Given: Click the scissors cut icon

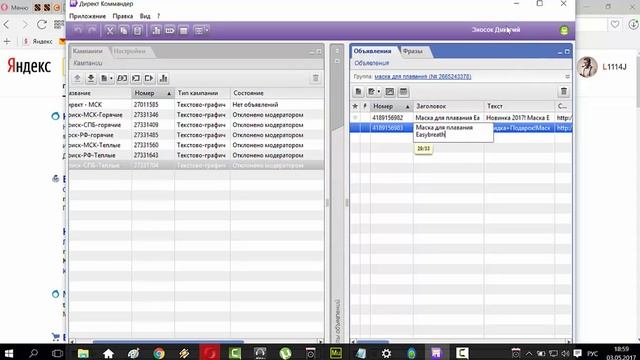Looking at the screenshot, I should click(x=110, y=31).
